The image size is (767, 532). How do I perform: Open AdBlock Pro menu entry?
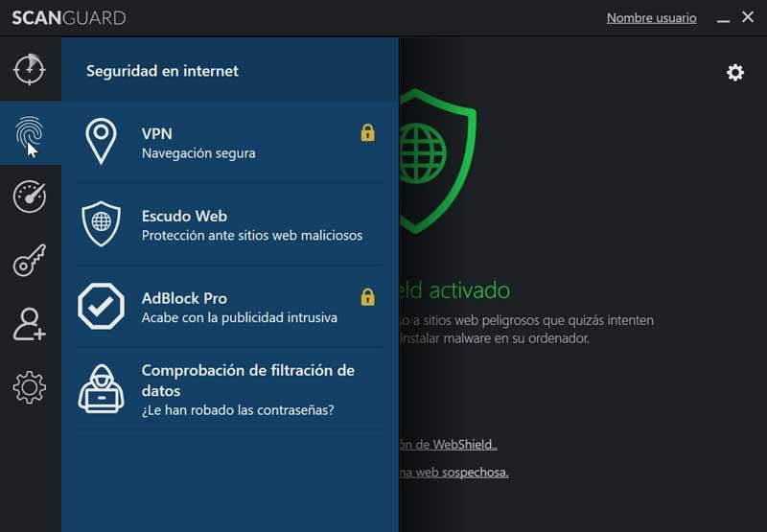tap(230, 307)
